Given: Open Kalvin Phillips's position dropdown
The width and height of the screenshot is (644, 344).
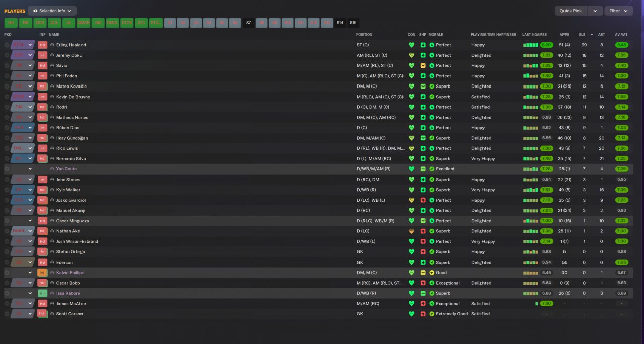Looking at the screenshot, I should (23, 273).
